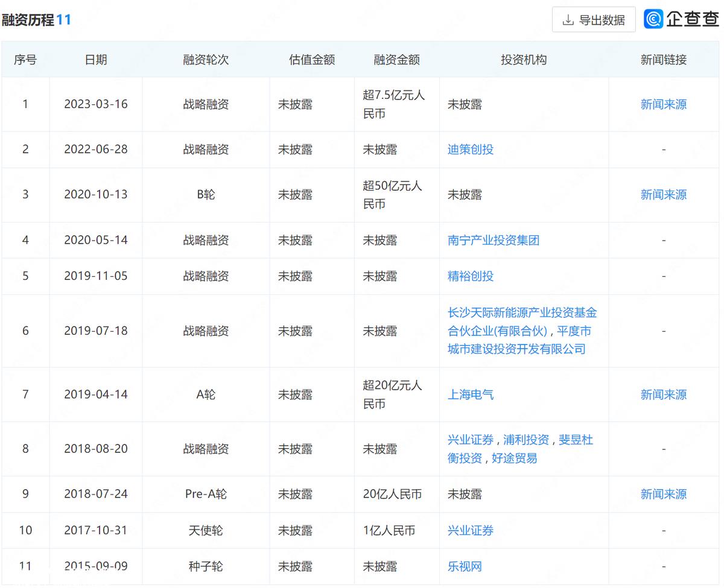Click date cell 2019-11-05

pos(96,276)
